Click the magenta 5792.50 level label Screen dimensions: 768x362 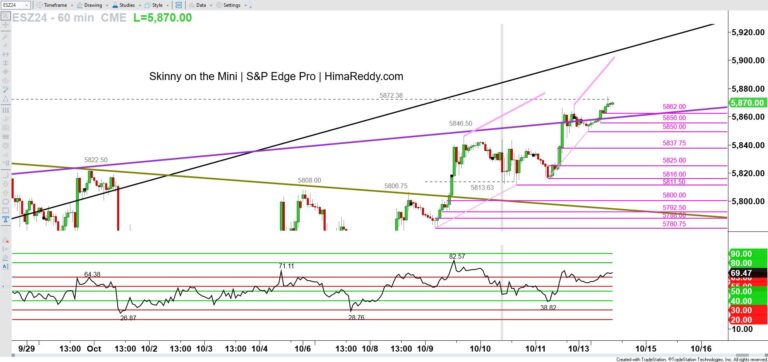(674, 207)
